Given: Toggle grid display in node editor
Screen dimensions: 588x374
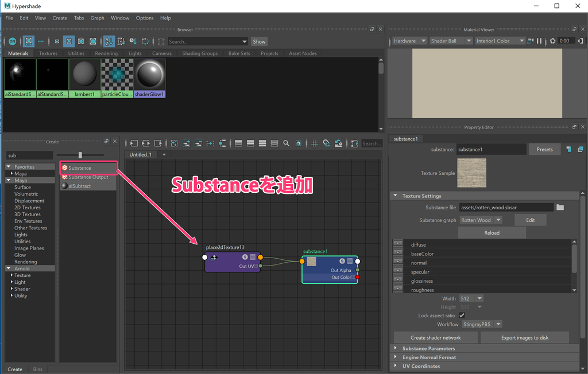Looking at the screenshot, I should pyautogui.click(x=315, y=143).
